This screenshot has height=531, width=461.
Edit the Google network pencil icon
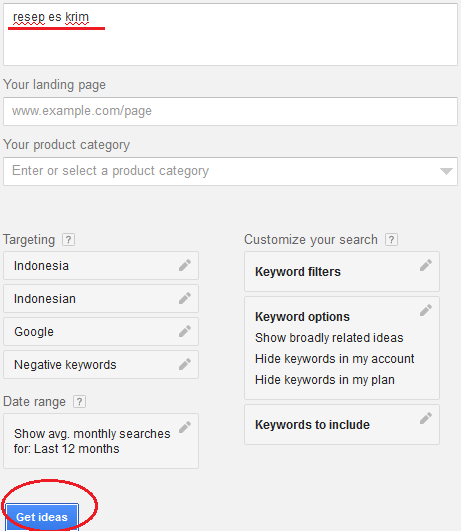click(185, 331)
